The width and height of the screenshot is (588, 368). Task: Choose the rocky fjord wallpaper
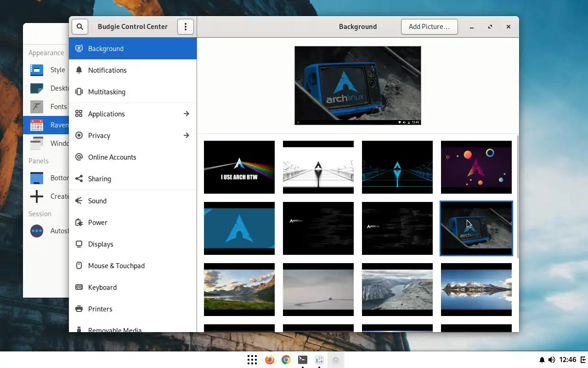coord(397,289)
